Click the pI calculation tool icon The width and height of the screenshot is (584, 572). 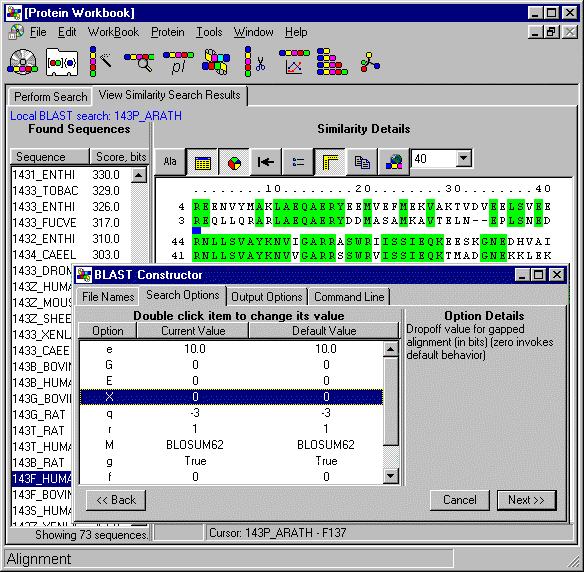click(178, 62)
